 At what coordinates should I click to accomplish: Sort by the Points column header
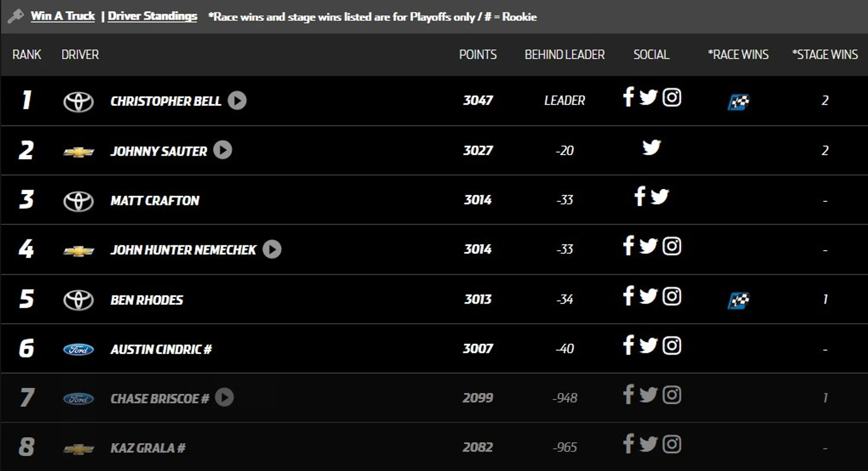[x=477, y=55]
